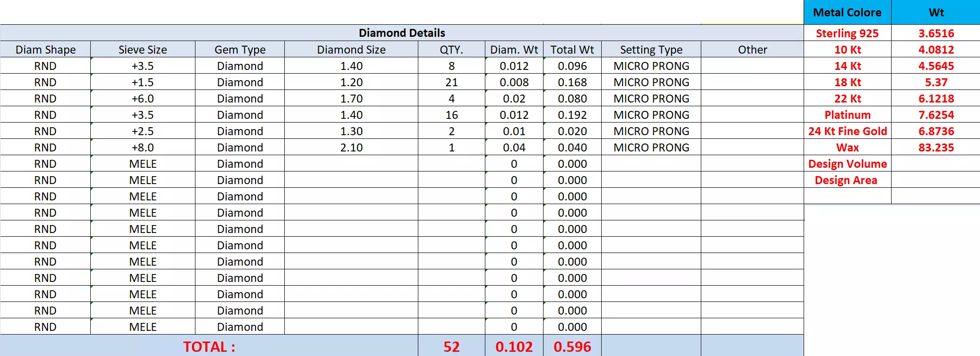Screen dimensions: 980x356
Task: Select the Diamond Size 2.10 cell
Action: pos(351,147)
